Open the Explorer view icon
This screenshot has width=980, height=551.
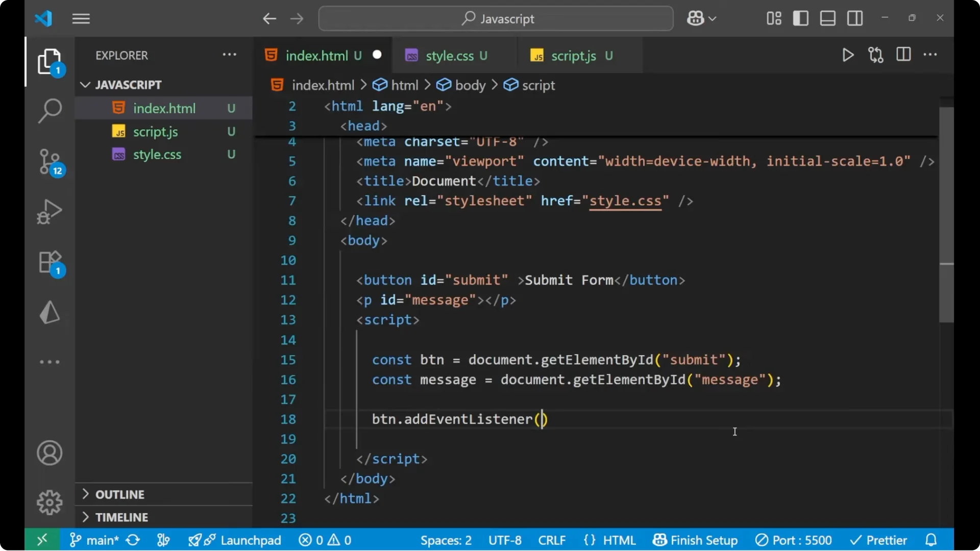tap(50, 61)
